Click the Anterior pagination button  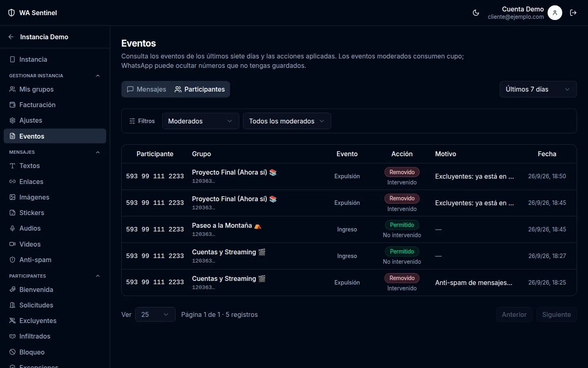514,314
